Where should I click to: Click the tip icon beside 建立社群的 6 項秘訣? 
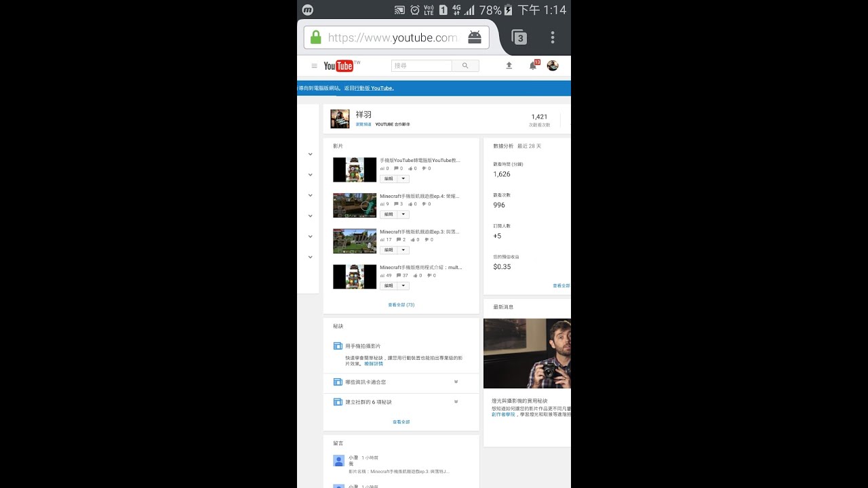tap(338, 402)
